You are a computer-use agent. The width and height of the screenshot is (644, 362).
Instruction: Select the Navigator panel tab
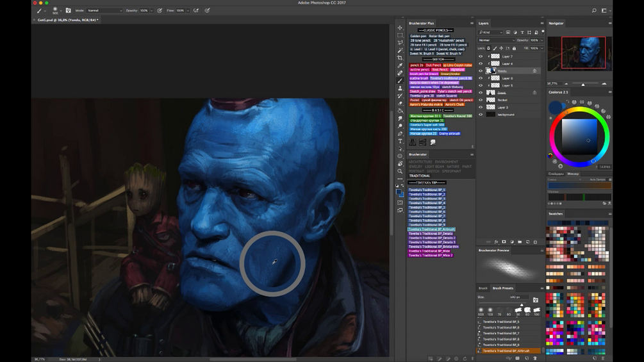556,24
